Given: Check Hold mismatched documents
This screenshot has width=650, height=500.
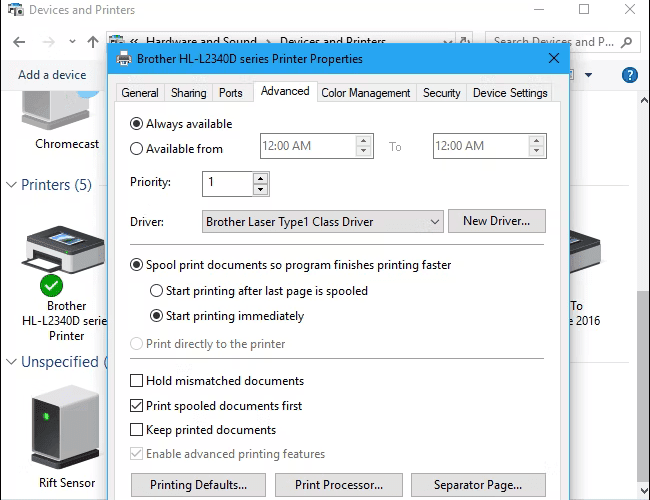Looking at the screenshot, I should pos(136,381).
